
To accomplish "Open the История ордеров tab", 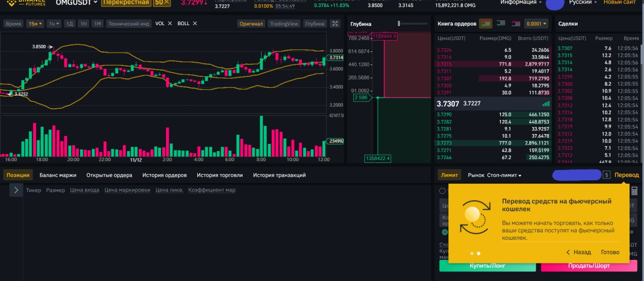I will [165, 175].
